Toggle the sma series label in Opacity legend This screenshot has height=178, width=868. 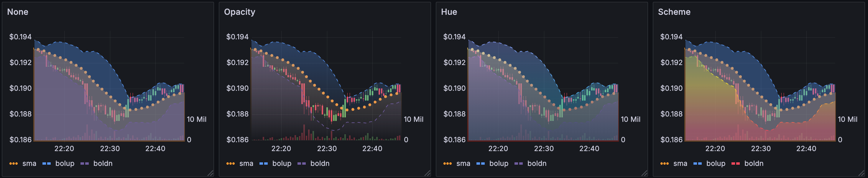(x=246, y=164)
